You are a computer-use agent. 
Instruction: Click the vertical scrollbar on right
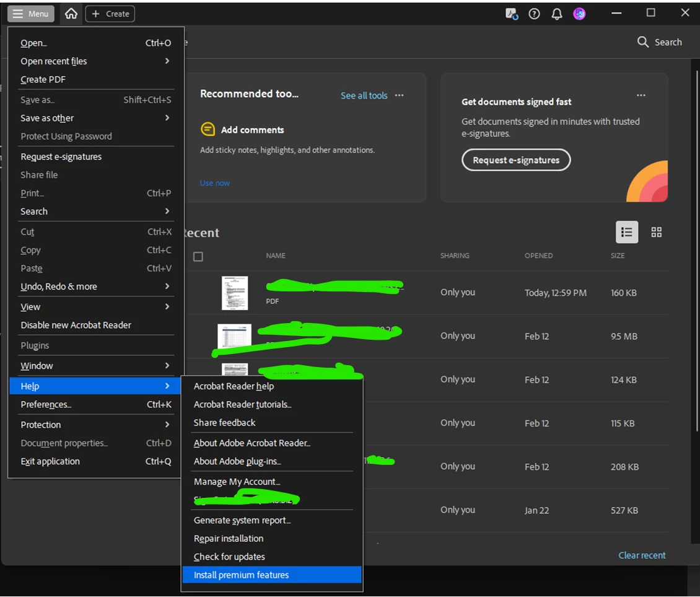coord(697,250)
